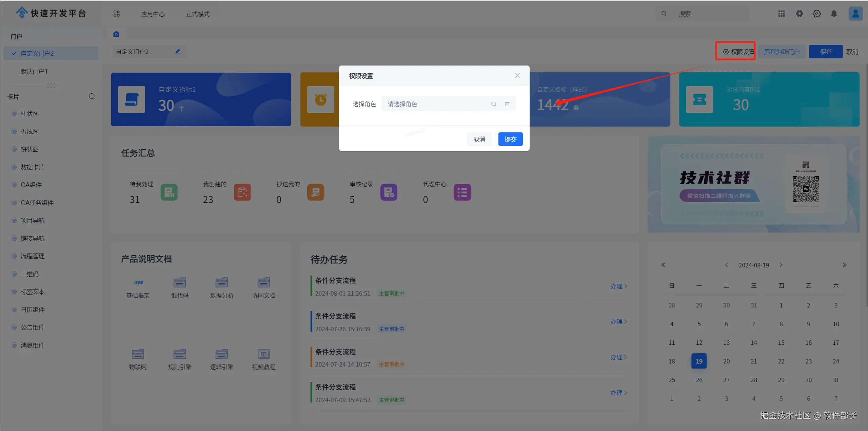Click the hexagon settings icon in header

pos(816,14)
